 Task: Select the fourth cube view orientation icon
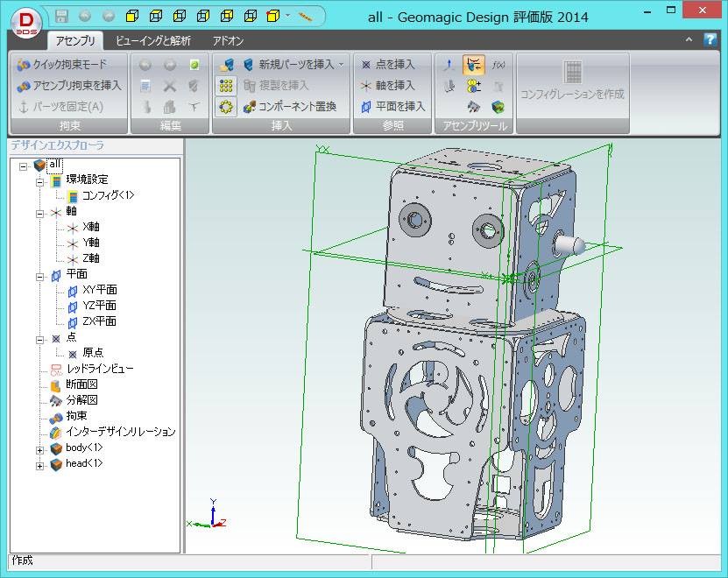pyautogui.click(x=203, y=17)
